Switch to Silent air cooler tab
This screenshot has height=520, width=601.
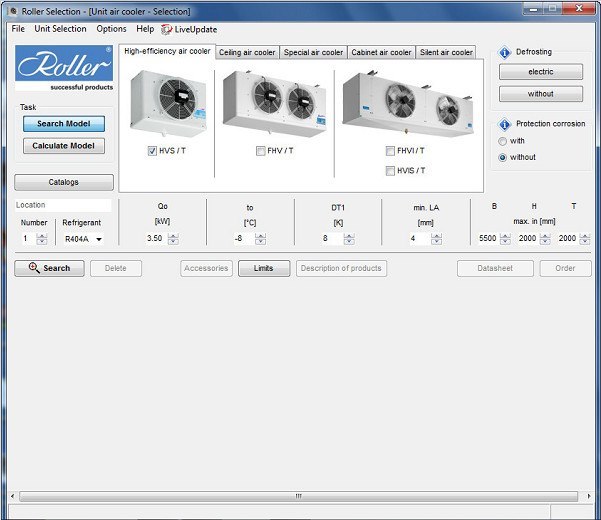(446, 52)
